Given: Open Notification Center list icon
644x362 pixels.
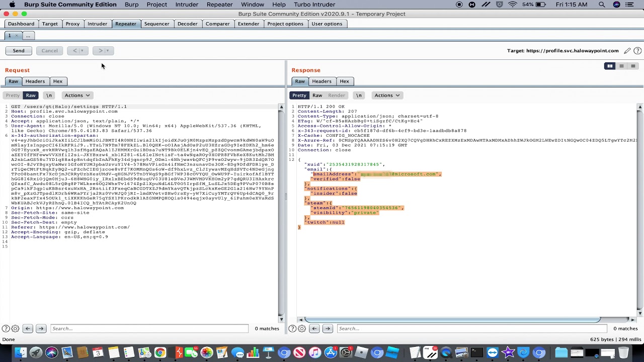Looking at the screenshot, I should tap(630, 5).
